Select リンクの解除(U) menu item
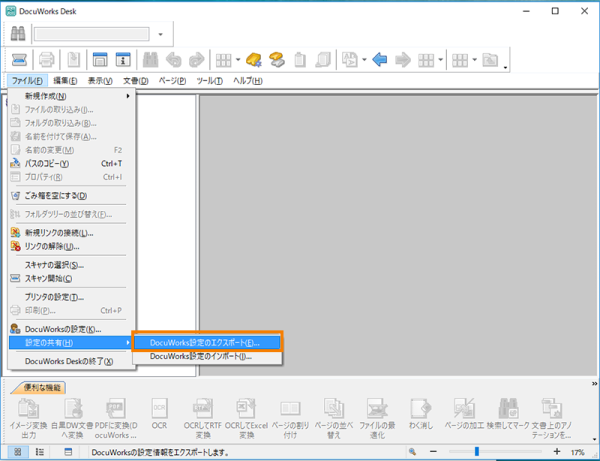Viewport: 600px width, 461px height. click(x=71, y=246)
